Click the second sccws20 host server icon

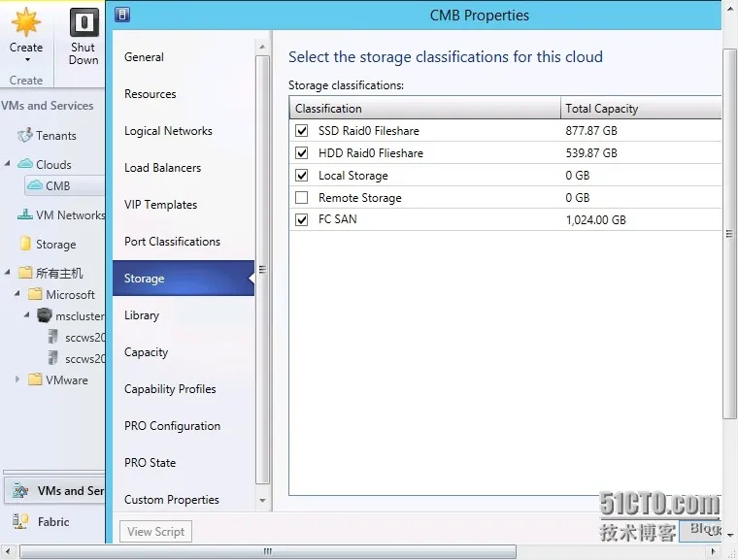53,358
